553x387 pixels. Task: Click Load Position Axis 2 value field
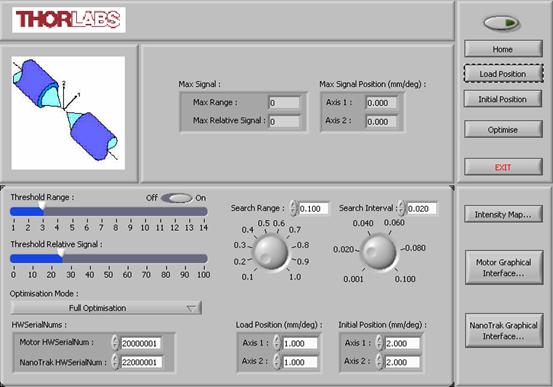[x=300, y=362]
